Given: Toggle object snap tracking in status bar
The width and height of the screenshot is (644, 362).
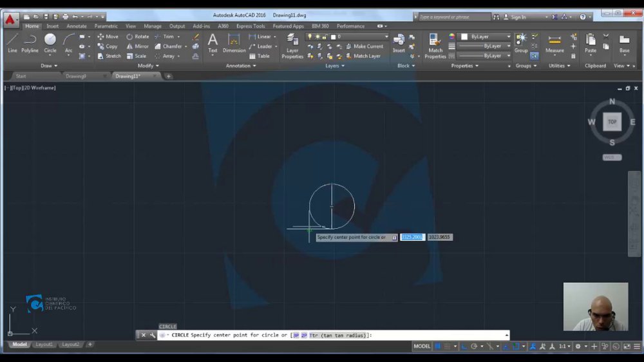Looking at the screenshot, I should [506, 347].
